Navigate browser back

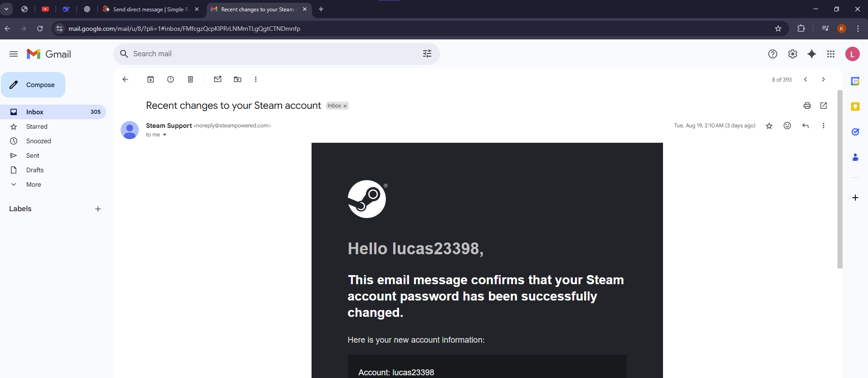click(7, 29)
